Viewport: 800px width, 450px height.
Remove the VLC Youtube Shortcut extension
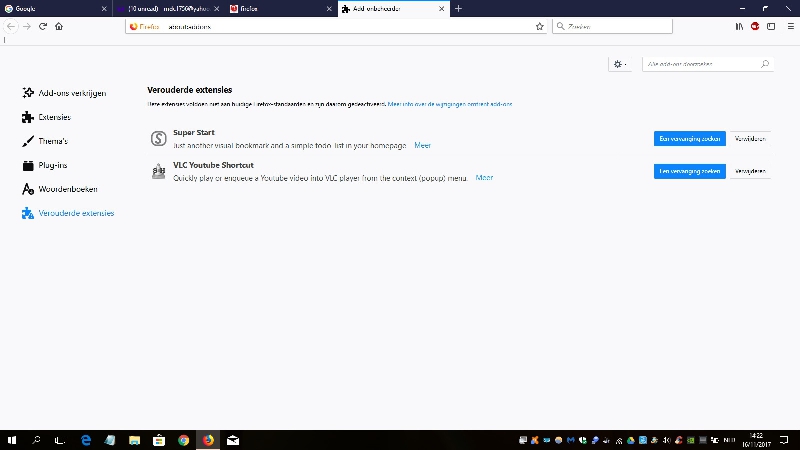pyautogui.click(x=751, y=171)
